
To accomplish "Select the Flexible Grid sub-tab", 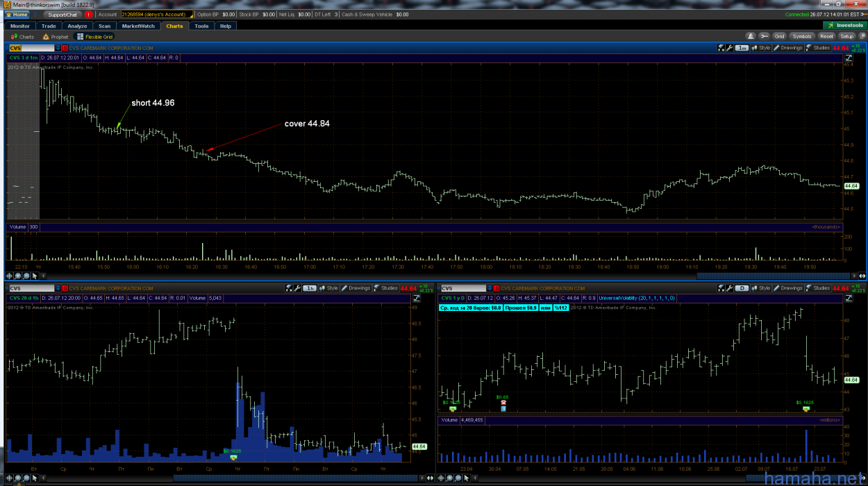I will (95, 37).
